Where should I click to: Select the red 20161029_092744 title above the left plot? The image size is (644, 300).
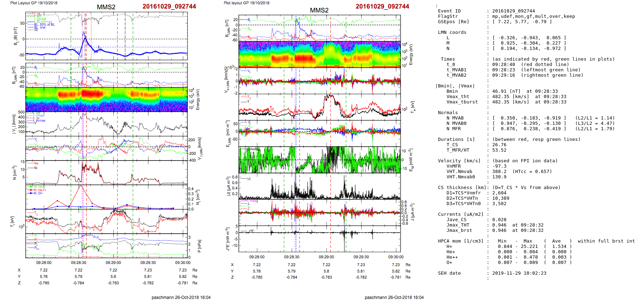point(169,6)
